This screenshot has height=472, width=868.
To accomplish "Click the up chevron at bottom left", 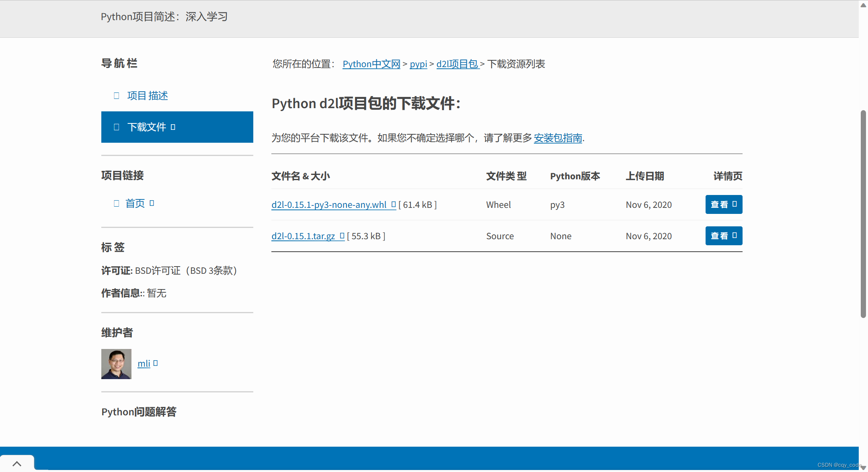I will [x=17, y=464].
